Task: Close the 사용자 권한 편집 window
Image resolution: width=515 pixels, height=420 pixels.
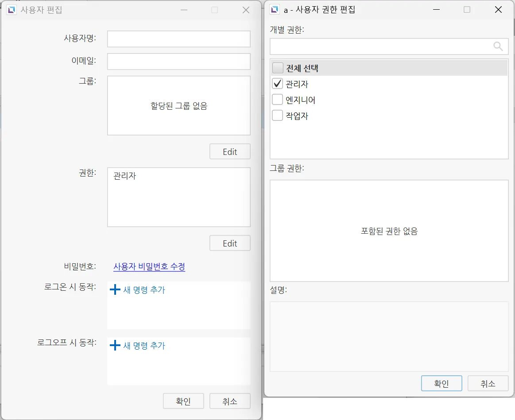Action: coord(498,10)
